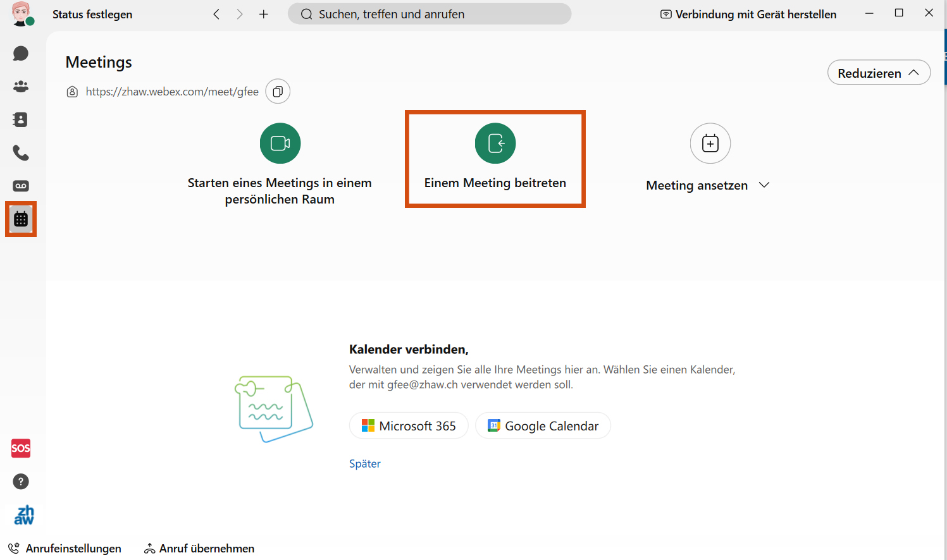Minimize the Webex window
The image size is (947, 560).
(869, 13)
